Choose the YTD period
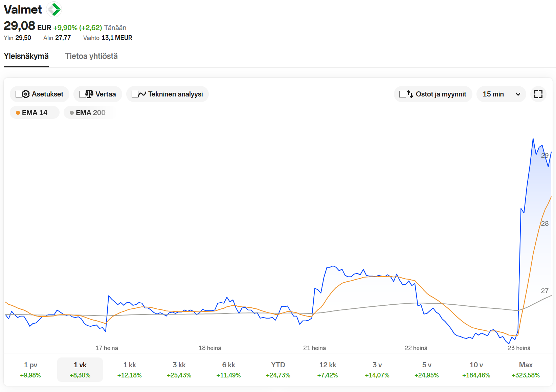The width and height of the screenshot is (556, 392). coord(278,370)
